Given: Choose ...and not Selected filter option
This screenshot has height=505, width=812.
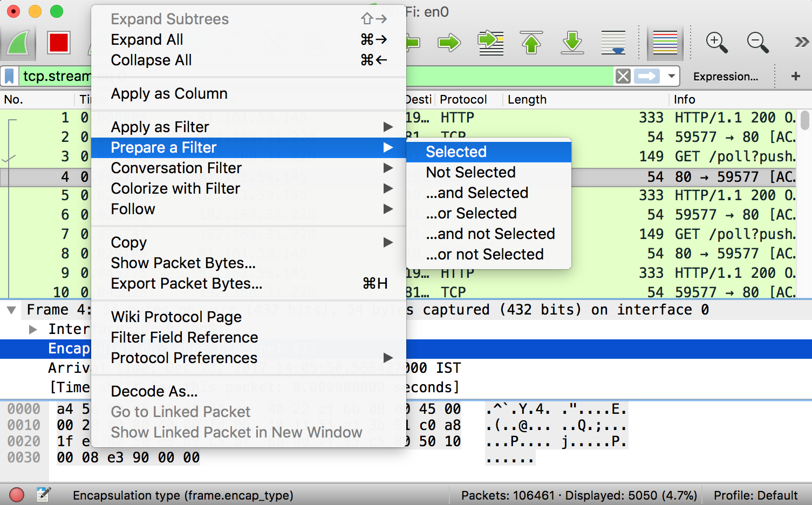Looking at the screenshot, I should click(489, 234).
